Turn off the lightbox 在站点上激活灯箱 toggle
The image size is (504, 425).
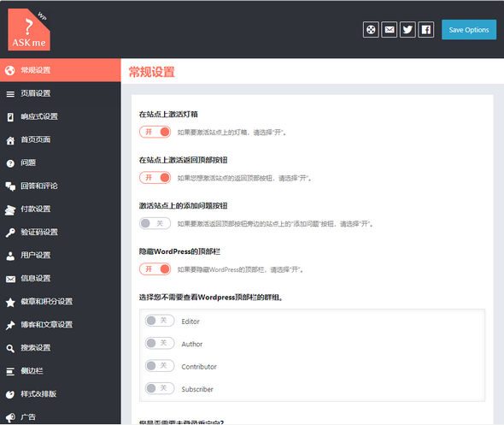click(155, 132)
